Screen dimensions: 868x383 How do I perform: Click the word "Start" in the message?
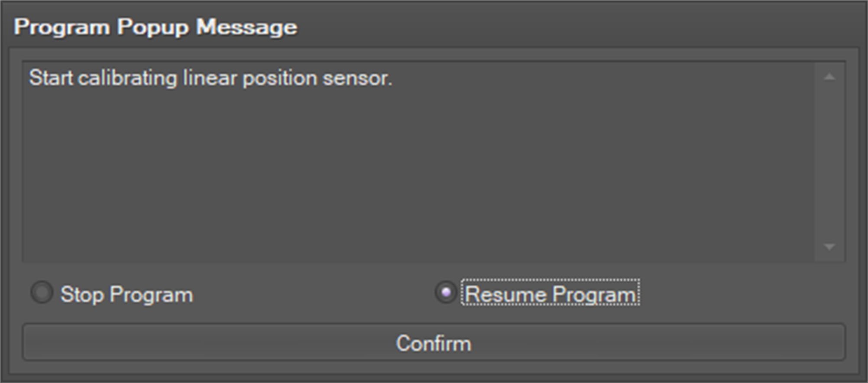[51, 78]
